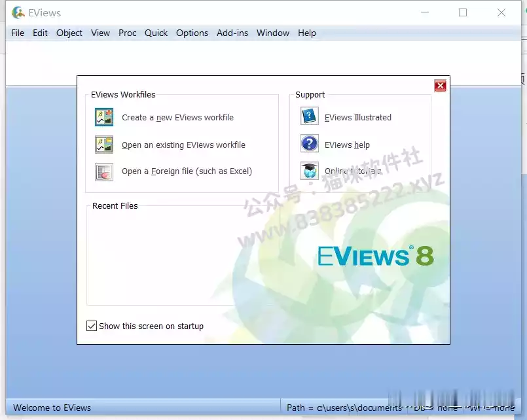Image resolution: width=527 pixels, height=420 pixels.
Task: Close the EViews main window
Action: tap(501, 12)
